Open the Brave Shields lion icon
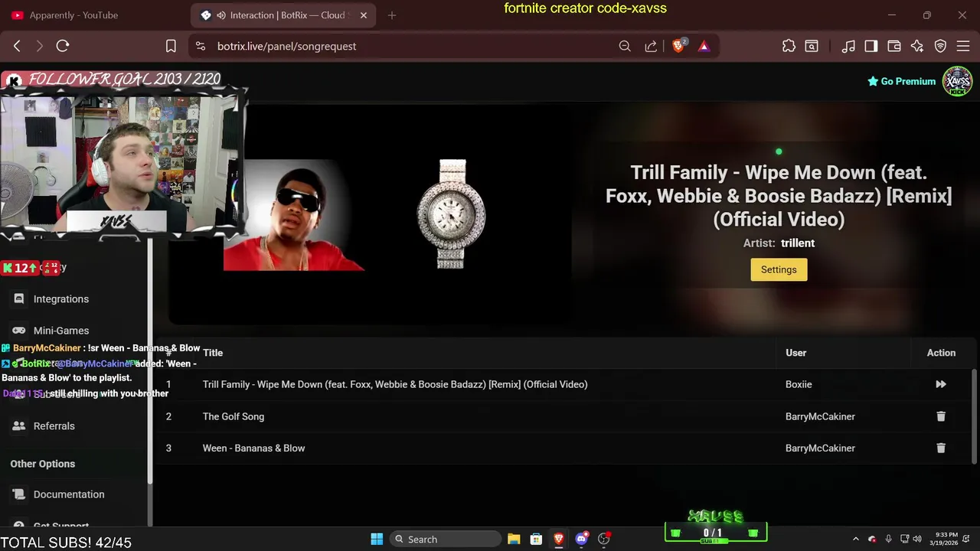980x551 pixels. point(678,46)
